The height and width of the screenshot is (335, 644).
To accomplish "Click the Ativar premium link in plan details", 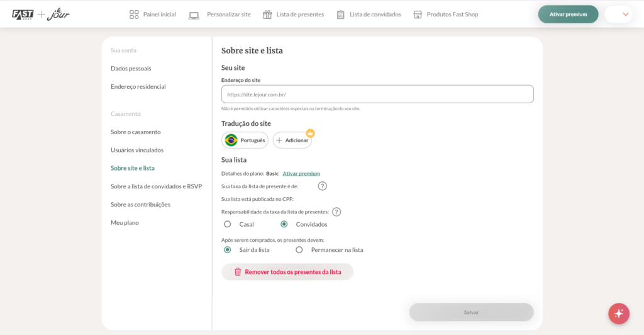I will pos(301,173).
